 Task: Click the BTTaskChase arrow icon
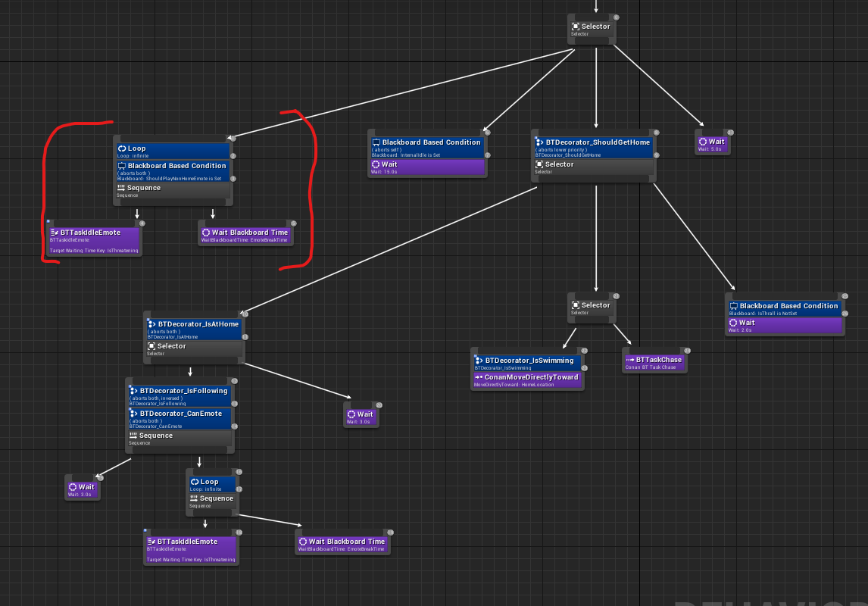630,360
